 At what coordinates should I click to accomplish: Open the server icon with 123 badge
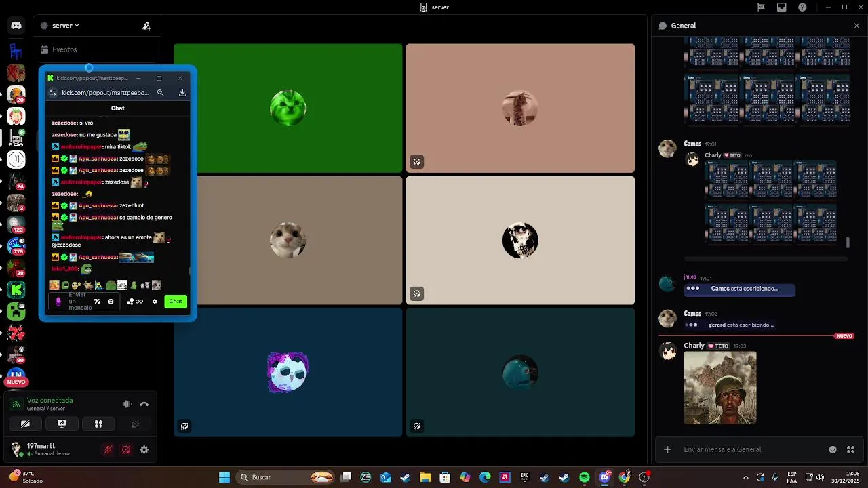pyautogui.click(x=16, y=224)
